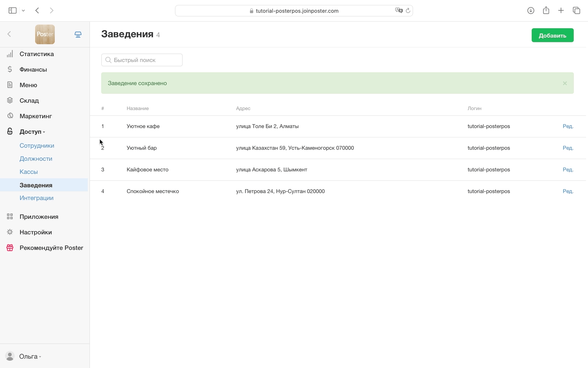Click Ред. link for Кайфовое место
The image size is (588, 368).
click(568, 170)
